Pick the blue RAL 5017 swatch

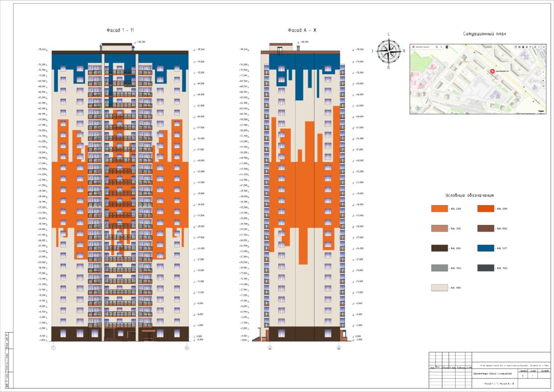[485, 248]
